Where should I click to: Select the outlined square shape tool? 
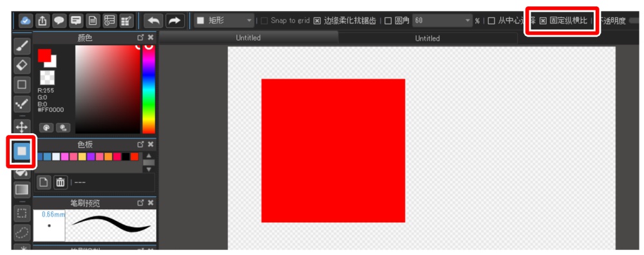[x=22, y=84]
